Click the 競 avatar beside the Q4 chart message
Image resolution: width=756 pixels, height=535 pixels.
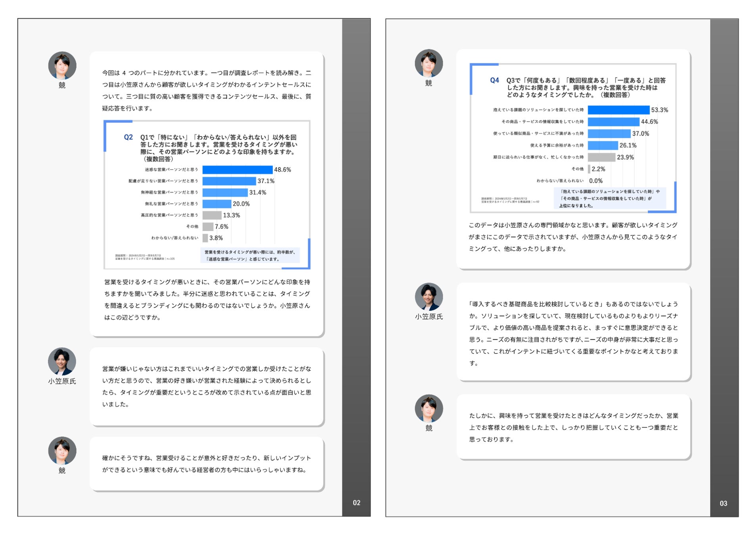[x=429, y=63]
